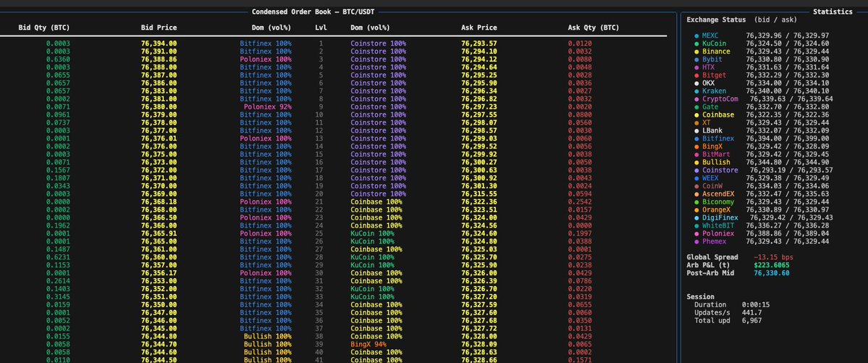868x363 pixels.
Task: Click the green dot beside Gate
Action: 696,107
